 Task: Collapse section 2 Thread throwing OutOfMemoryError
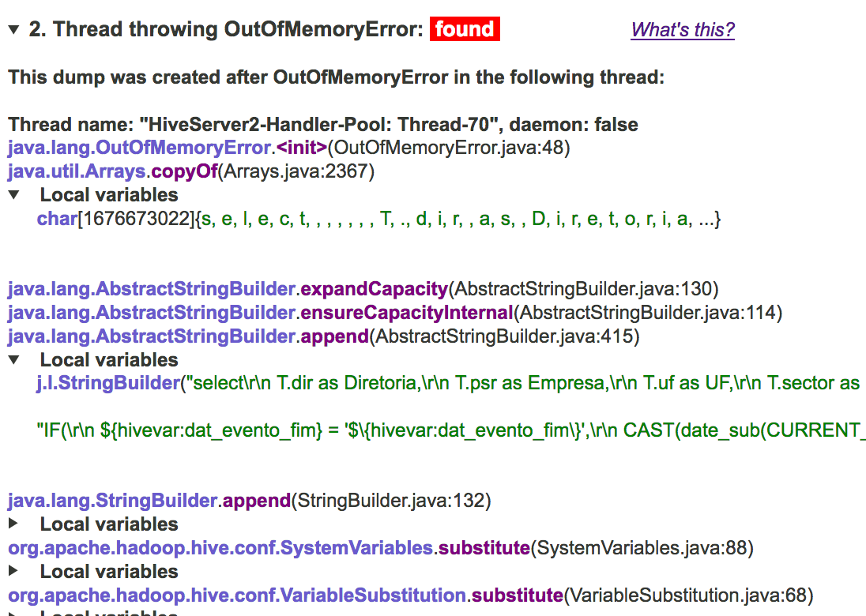12,28
